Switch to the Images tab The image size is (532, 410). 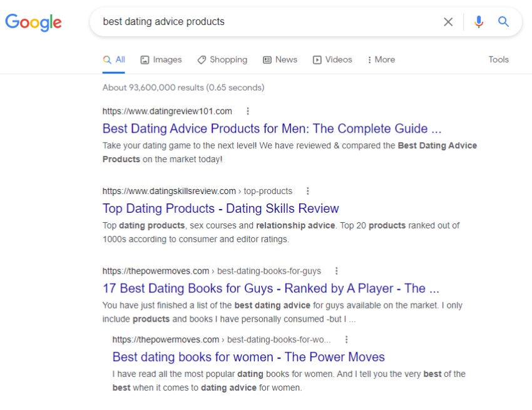[x=161, y=59]
